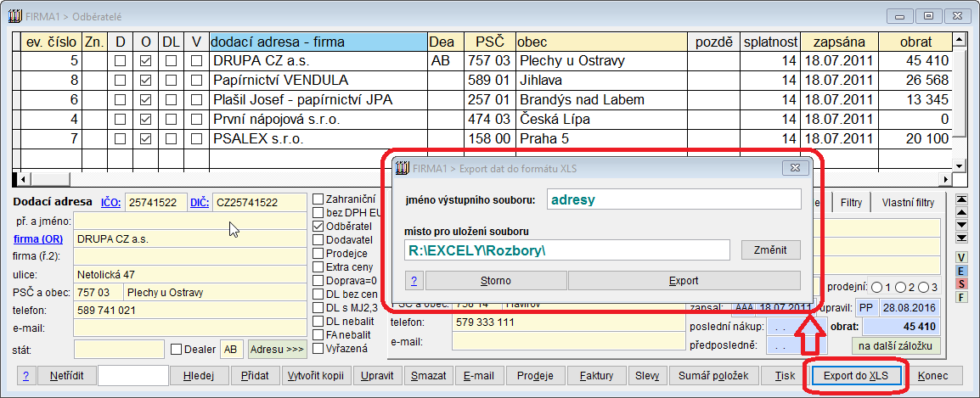Click the green V side button
The image size is (980, 398).
click(x=961, y=257)
